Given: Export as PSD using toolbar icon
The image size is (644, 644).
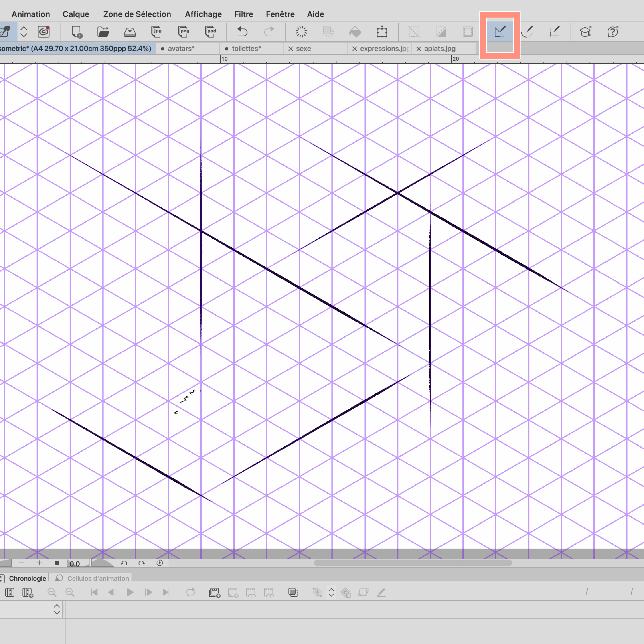Looking at the screenshot, I should [x=211, y=32].
